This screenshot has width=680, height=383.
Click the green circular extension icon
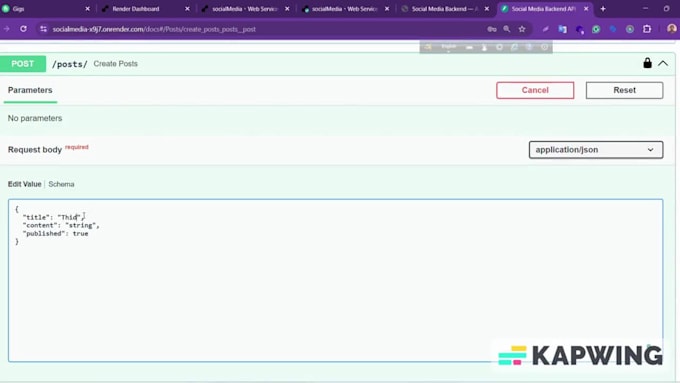[596, 29]
